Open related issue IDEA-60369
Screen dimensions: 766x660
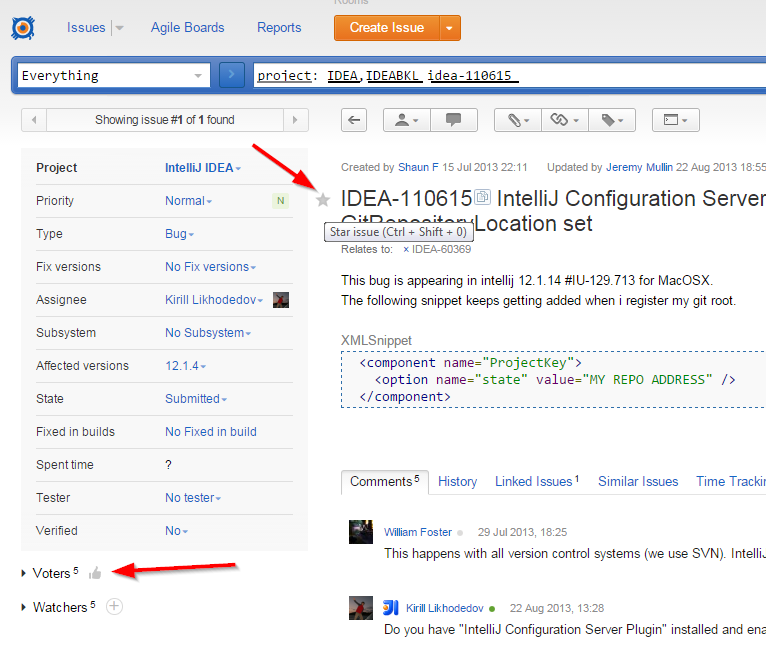click(x=442, y=250)
